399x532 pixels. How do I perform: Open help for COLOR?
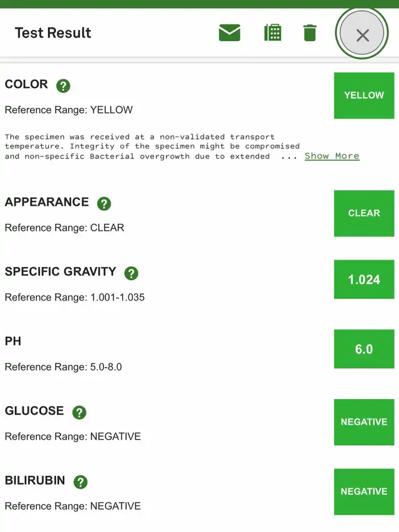point(63,86)
